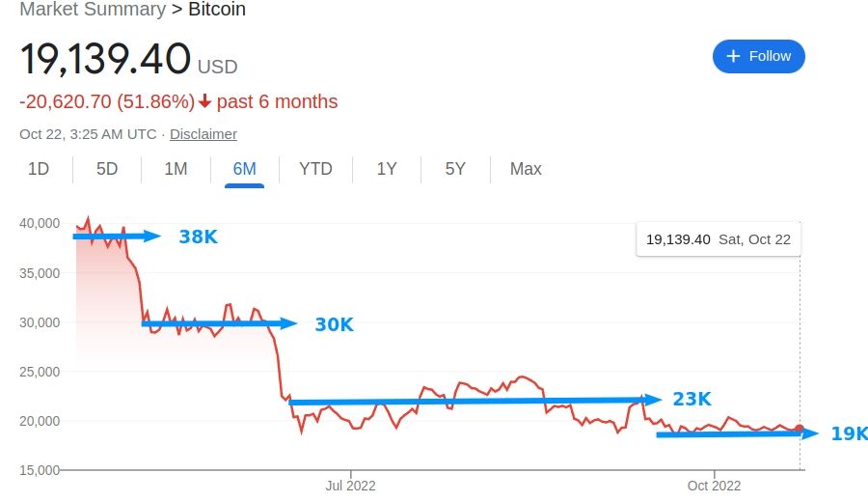Image resolution: width=868 pixels, height=502 pixels.
Task: Show the 5Y price history
Action: click(455, 169)
